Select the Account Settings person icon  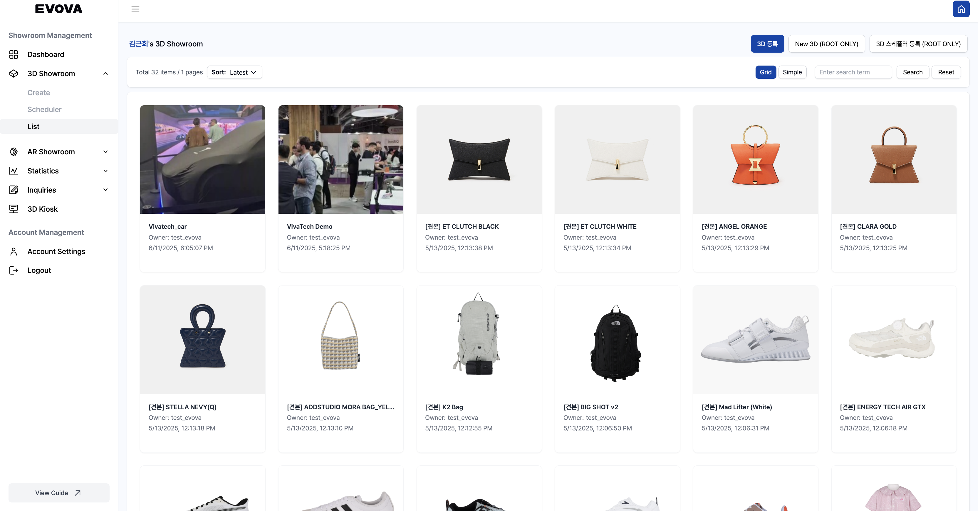point(14,251)
